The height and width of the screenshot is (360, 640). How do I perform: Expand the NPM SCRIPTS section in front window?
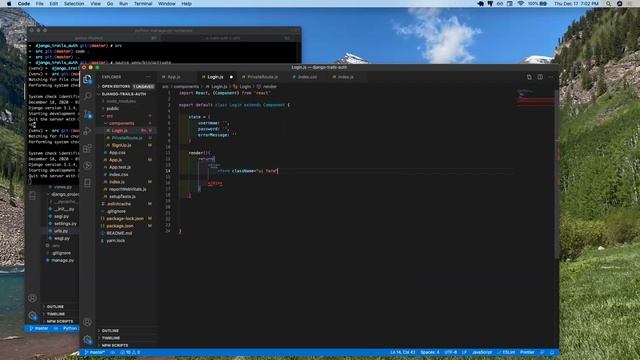tap(115, 345)
